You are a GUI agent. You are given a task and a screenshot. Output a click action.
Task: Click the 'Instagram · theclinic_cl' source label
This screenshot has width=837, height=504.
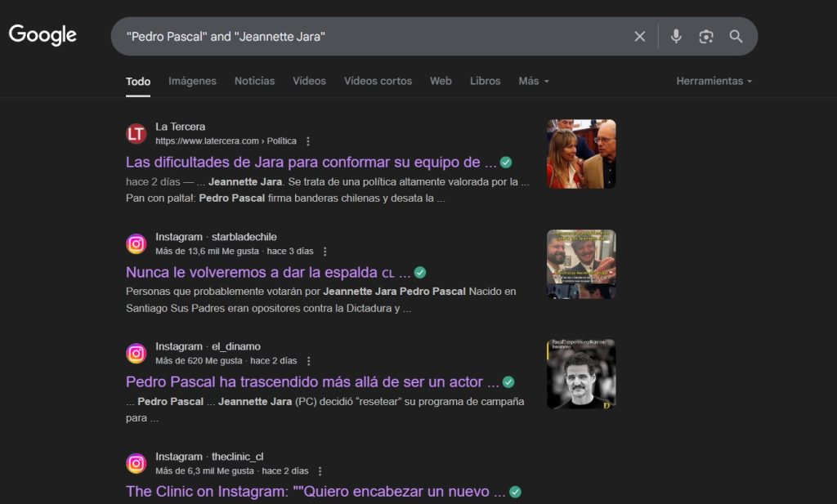coord(209,457)
